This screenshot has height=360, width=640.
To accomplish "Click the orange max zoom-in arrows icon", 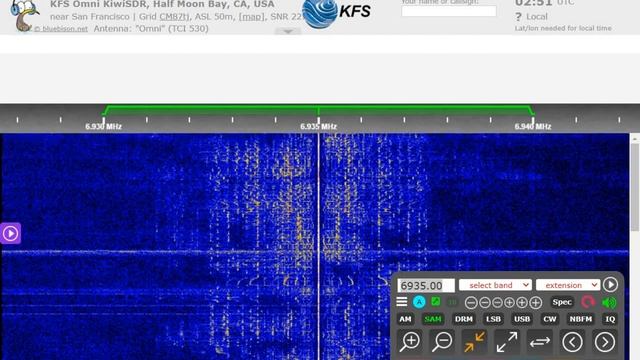I will point(474,342).
